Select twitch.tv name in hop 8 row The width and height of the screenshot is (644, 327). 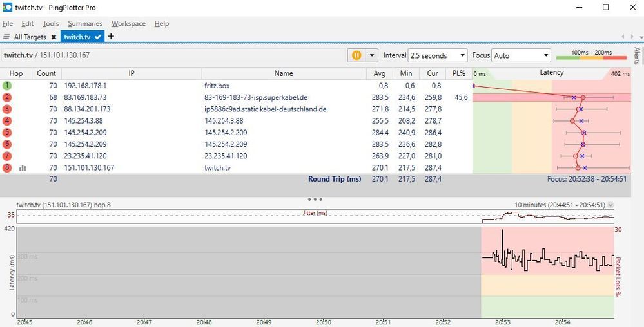point(217,167)
